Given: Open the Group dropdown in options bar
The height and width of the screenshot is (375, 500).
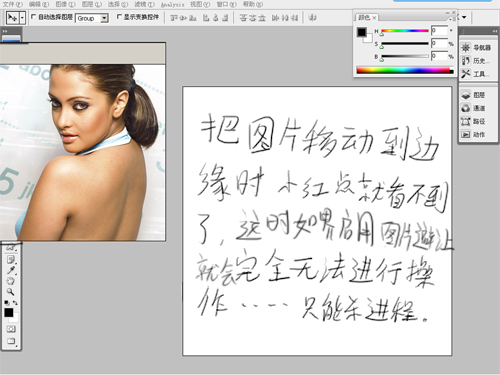Looking at the screenshot, I should (92, 18).
